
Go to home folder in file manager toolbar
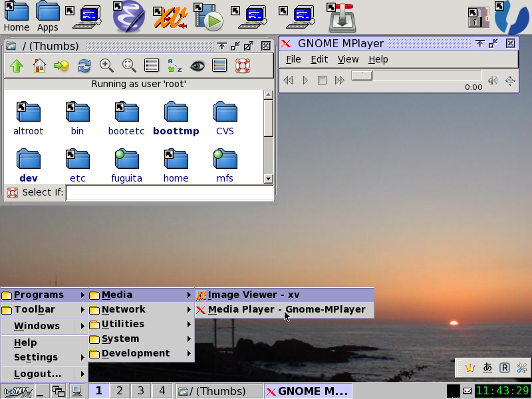39,66
